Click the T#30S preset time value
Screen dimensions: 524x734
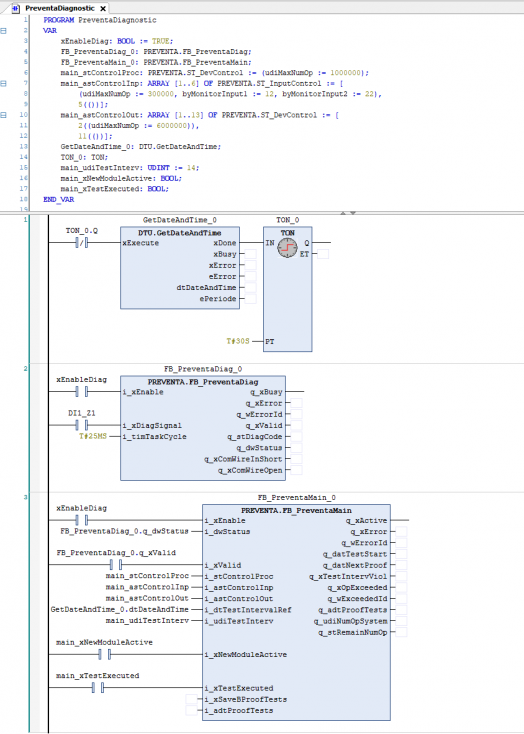(238, 341)
